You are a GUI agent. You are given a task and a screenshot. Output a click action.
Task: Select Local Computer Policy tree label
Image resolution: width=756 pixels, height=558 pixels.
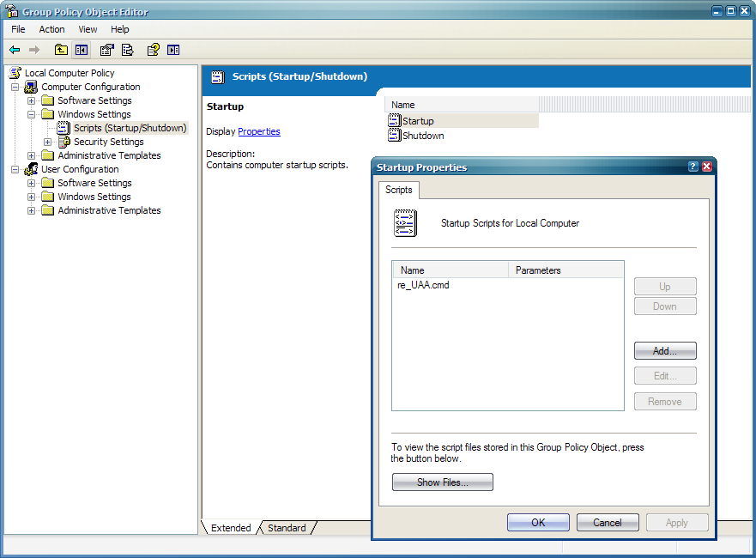coord(70,73)
